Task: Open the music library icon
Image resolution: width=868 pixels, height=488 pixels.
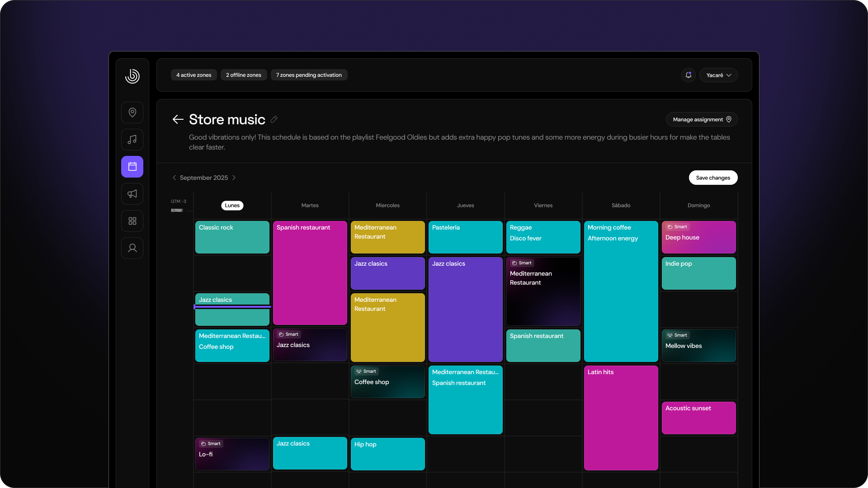Action: click(132, 139)
